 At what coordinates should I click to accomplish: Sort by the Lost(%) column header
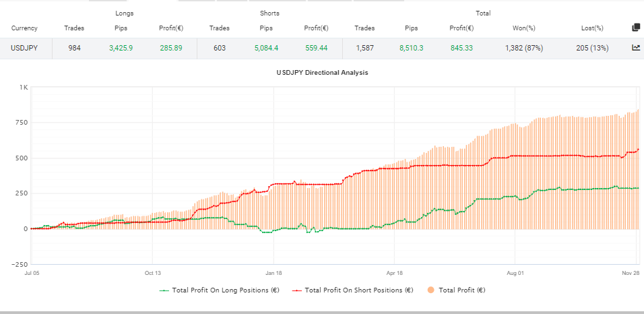tap(592, 28)
